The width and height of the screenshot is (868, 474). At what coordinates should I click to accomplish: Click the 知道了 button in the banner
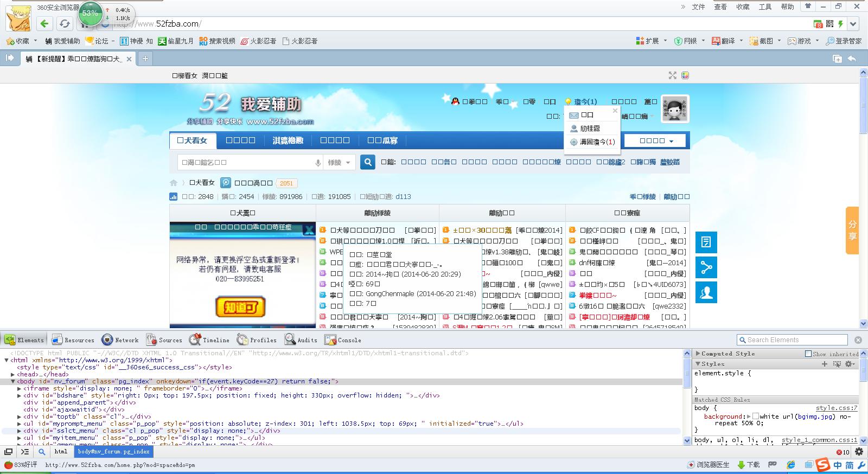pyautogui.click(x=240, y=306)
